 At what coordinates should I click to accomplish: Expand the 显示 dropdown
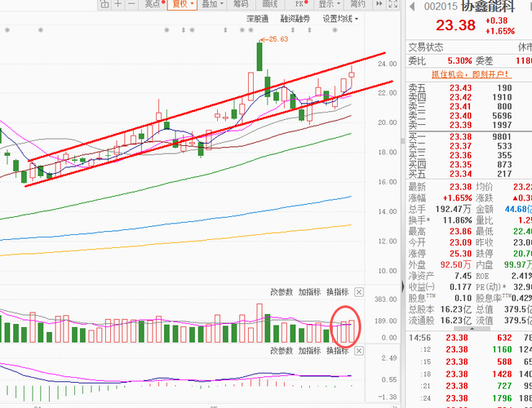tap(329, 4)
